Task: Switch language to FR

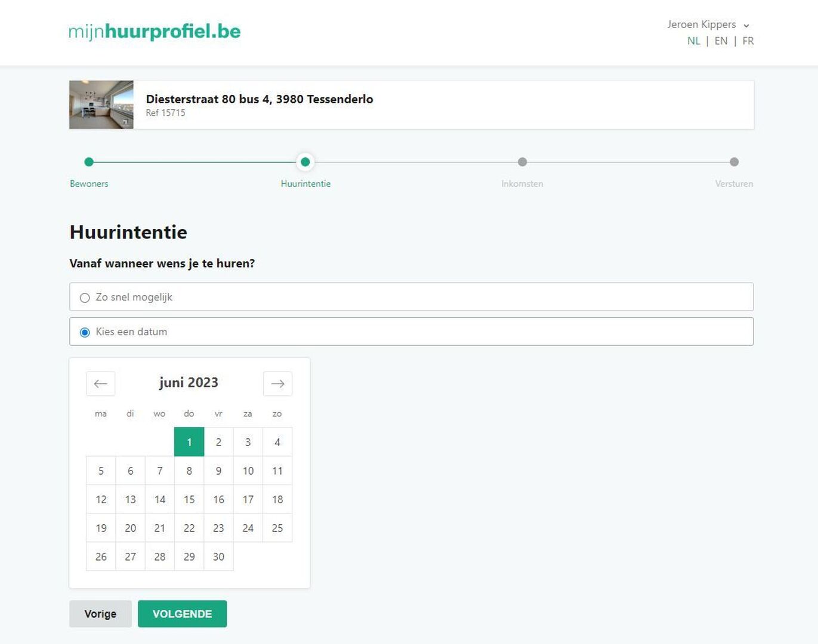Action: coord(748,41)
